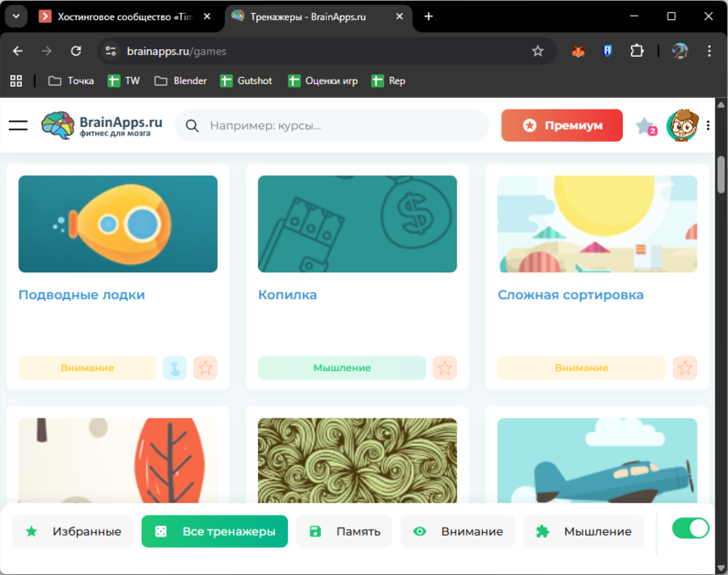This screenshot has height=575, width=728.
Task: Open Chrome's three-dot browser menu
Action: [710, 51]
